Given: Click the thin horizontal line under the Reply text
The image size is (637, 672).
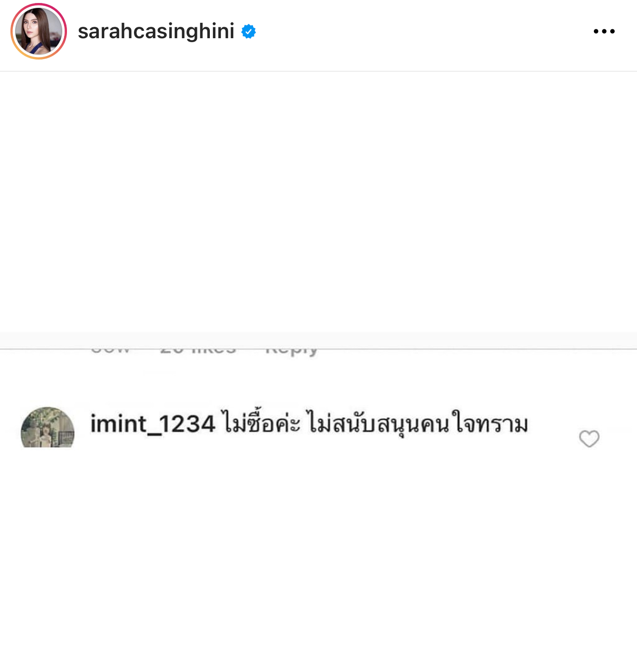Looking at the screenshot, I should pos(318,349).
